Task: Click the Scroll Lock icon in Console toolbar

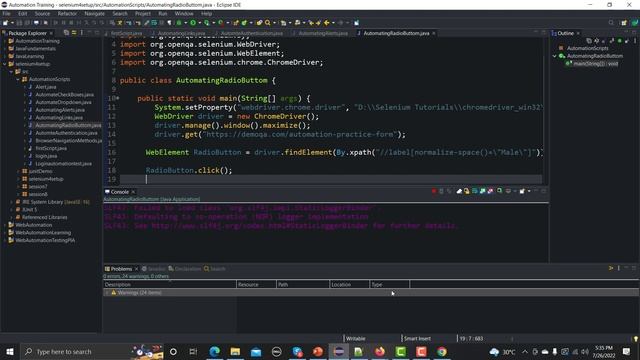Action: 467,191
